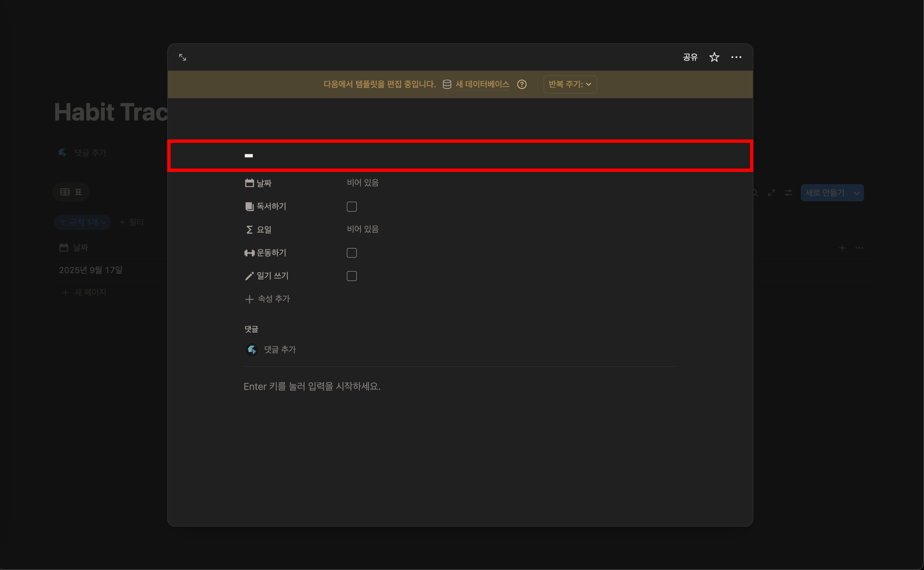The height and width of the screenshot is (570, 924).
Task: Click the pencil icon for the 일기 쓰기 property
Action: (249, 276)
